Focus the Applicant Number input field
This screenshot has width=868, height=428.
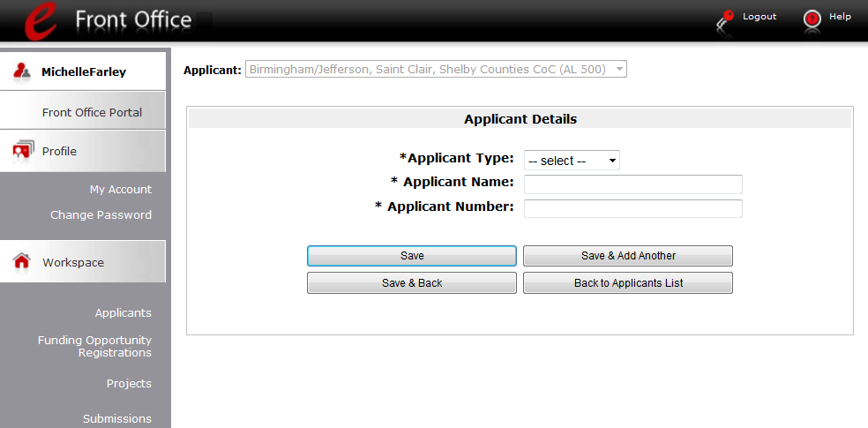click(632, 209)
